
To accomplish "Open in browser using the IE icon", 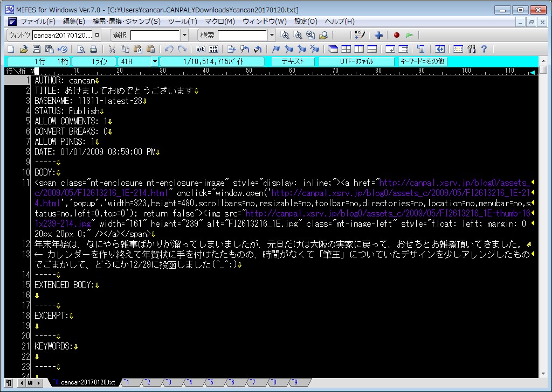I will (63, 49).
